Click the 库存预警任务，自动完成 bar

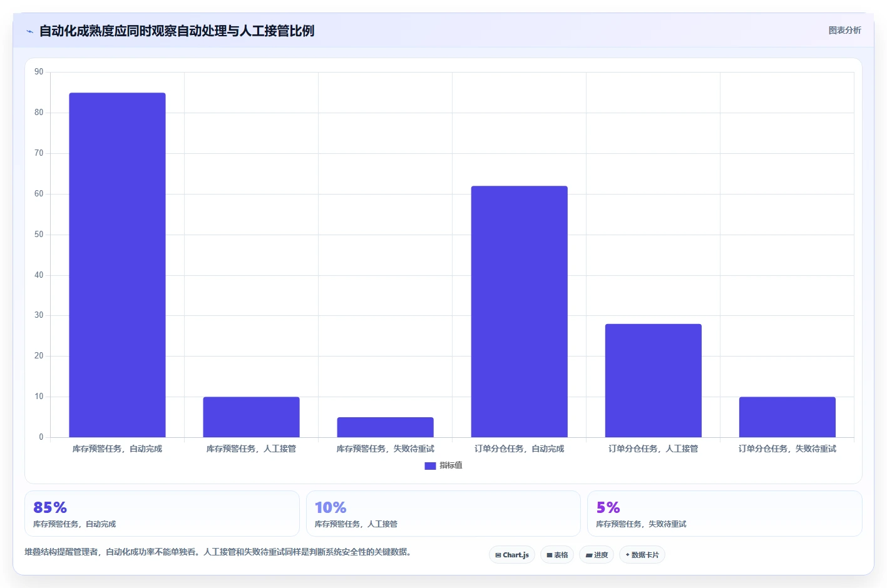pyautogui.click(x=117, y=265)
